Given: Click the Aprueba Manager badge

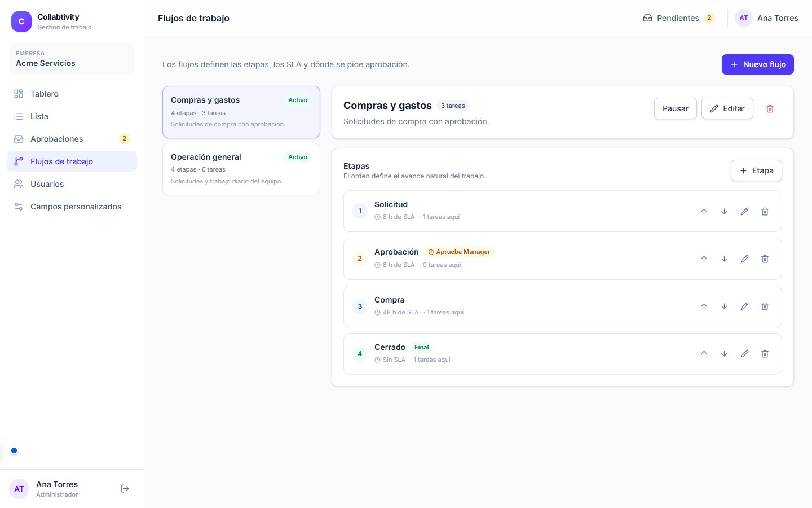Looking at the screenshot, I should pos(459,252).
